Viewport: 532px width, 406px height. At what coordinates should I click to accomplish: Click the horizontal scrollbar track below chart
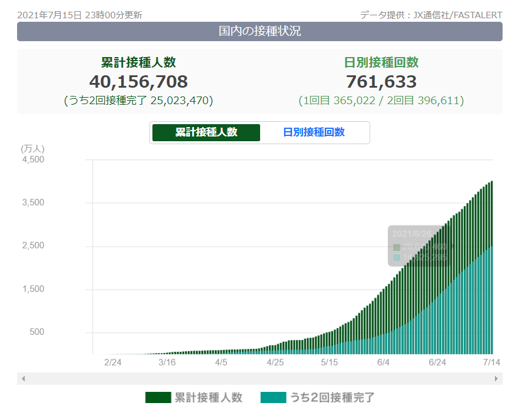[260, 379]
